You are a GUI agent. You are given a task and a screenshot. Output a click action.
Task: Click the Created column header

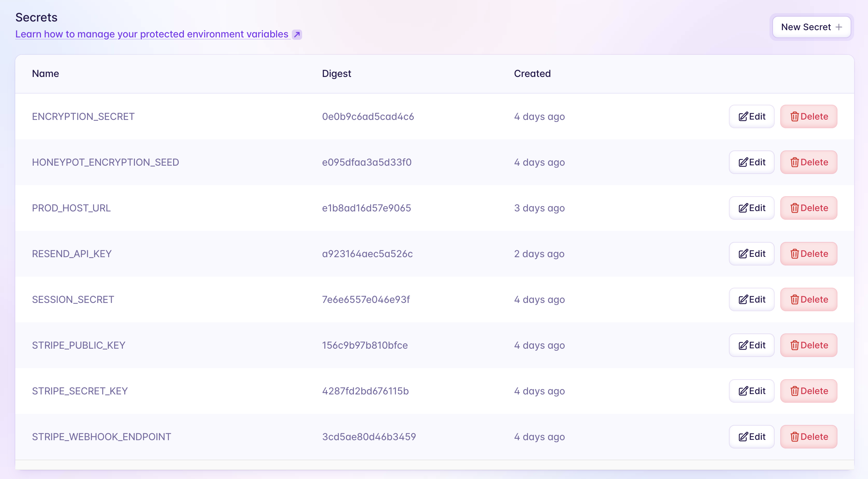coord(532,73)
